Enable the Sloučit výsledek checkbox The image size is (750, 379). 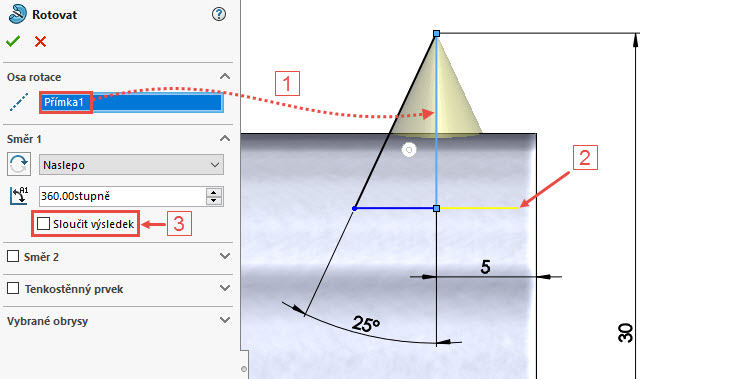[43, 223]
